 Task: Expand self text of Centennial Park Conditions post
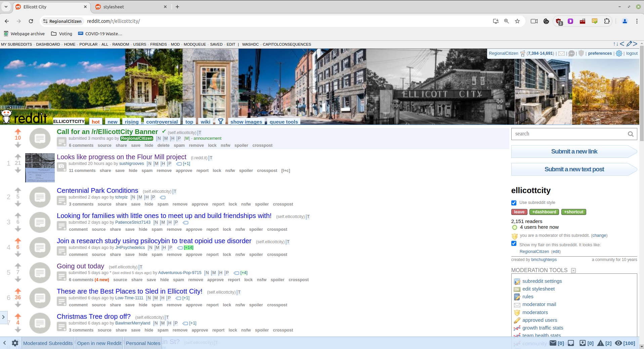coord(61,201)
